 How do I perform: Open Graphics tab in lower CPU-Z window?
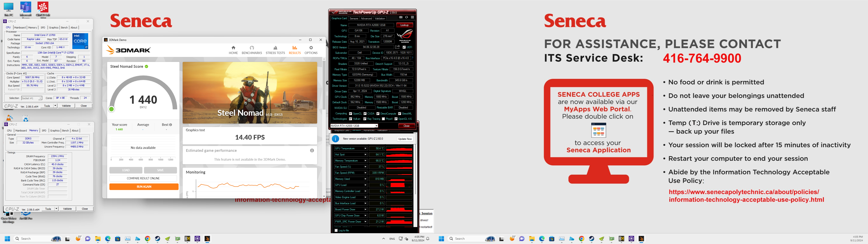[54, 131]
